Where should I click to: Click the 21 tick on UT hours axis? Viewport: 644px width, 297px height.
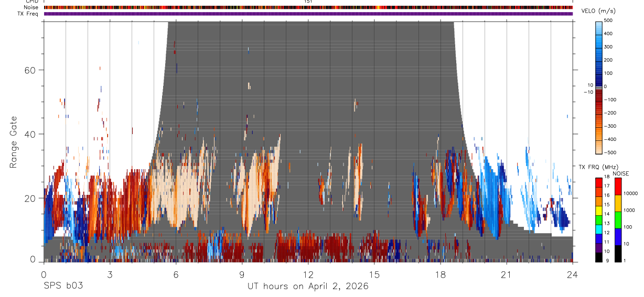coord(506,274)
